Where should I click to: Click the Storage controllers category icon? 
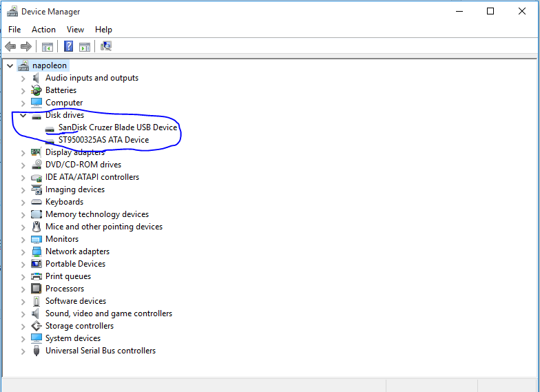point(36,326)
